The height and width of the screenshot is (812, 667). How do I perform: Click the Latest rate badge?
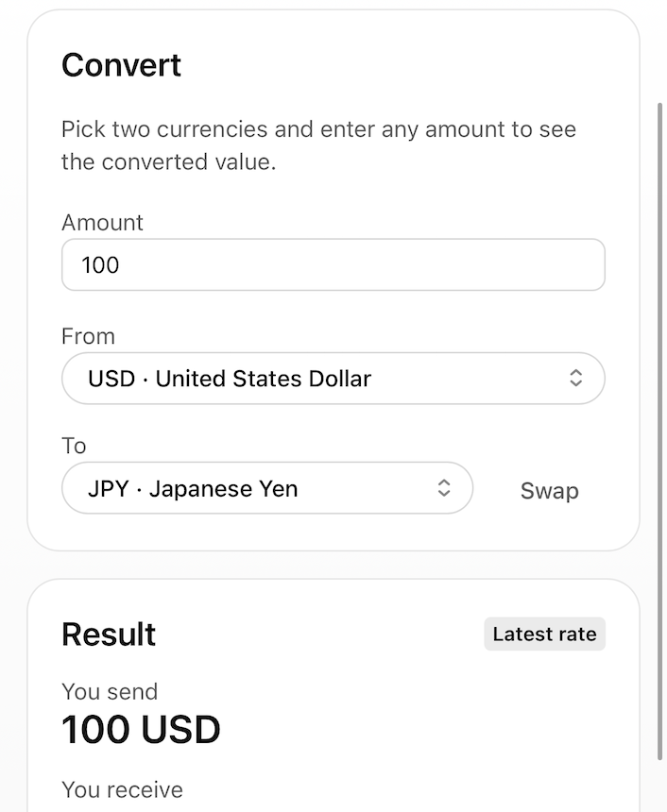[x=544, y=634]
